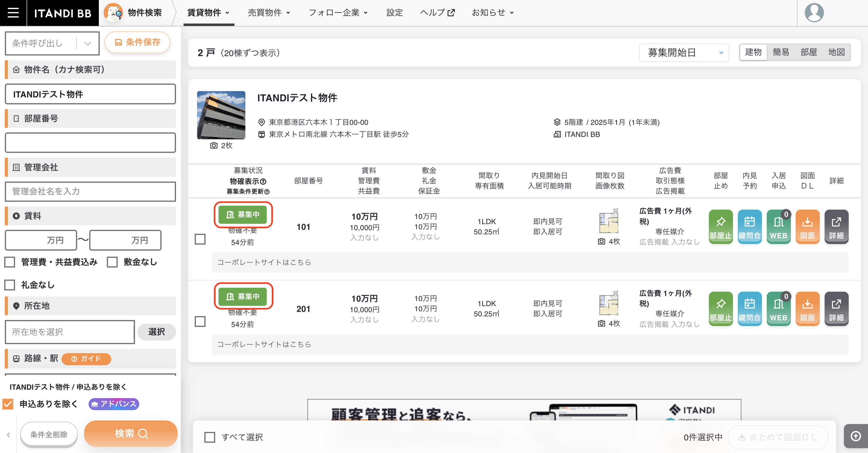Click the 募集中 status badge for room 201
The width and height of the screenshot is (868, 453).
pos(243,296)
